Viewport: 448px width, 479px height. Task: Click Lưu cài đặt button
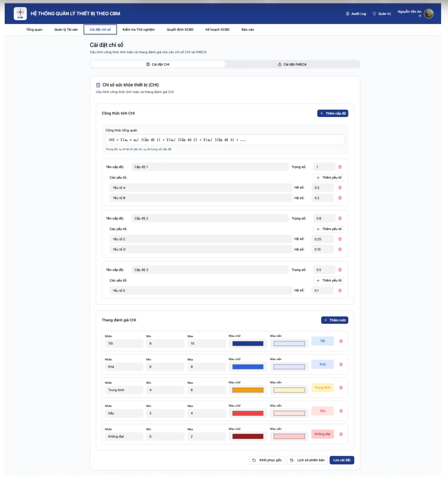[x=342, y=460]
